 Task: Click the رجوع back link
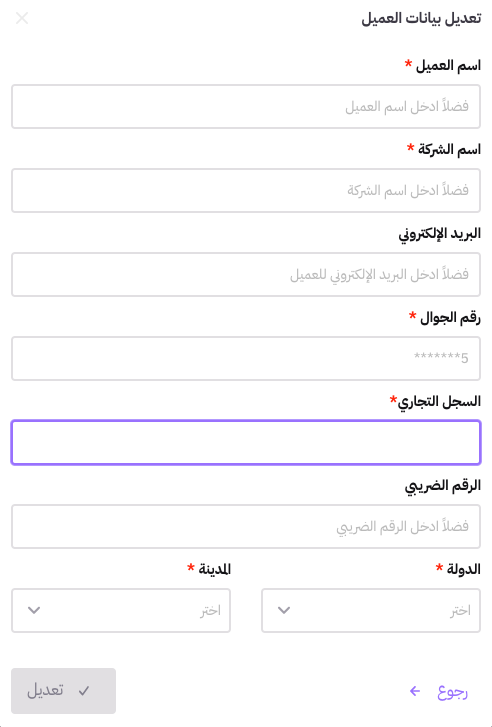tap(439, 691)
